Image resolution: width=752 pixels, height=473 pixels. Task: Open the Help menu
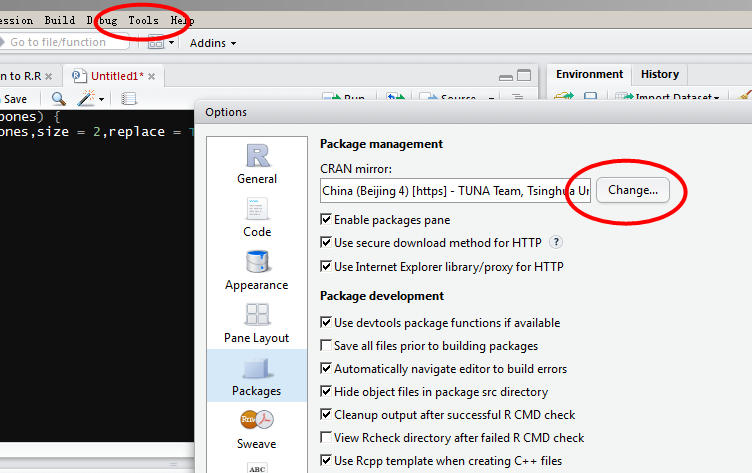pyautogui.click(x=182, y=20)
